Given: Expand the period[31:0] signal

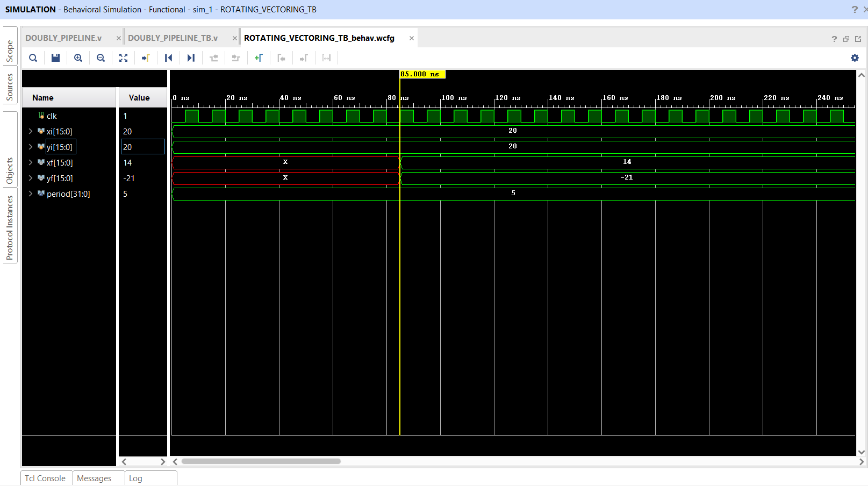Looking at the screenshot, I should point(31,194).
